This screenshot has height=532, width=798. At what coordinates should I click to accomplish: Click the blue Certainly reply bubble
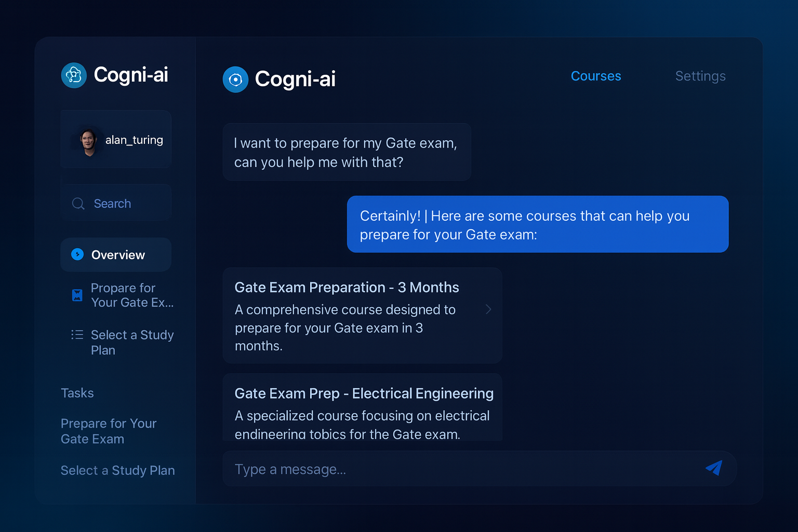click(538, 224)
